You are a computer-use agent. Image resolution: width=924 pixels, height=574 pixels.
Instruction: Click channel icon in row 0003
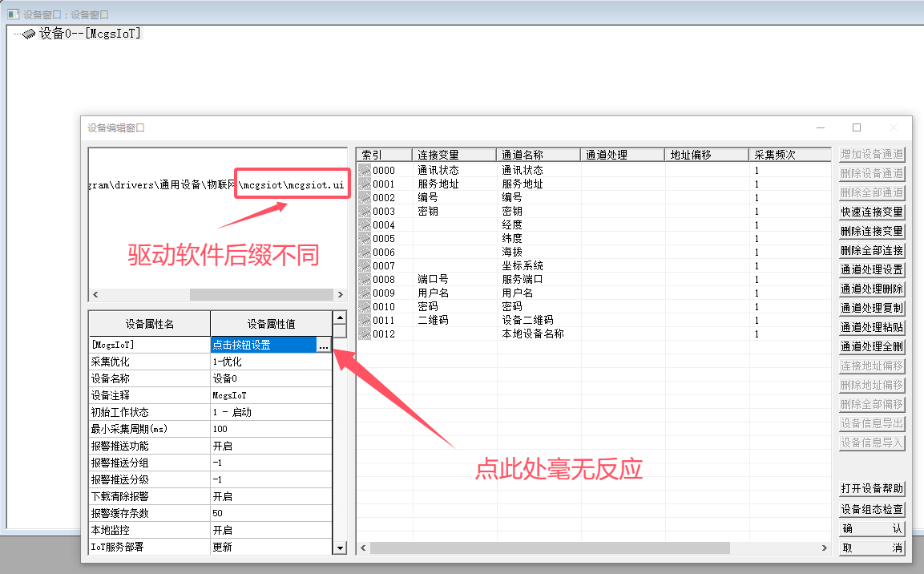[365, 212]
